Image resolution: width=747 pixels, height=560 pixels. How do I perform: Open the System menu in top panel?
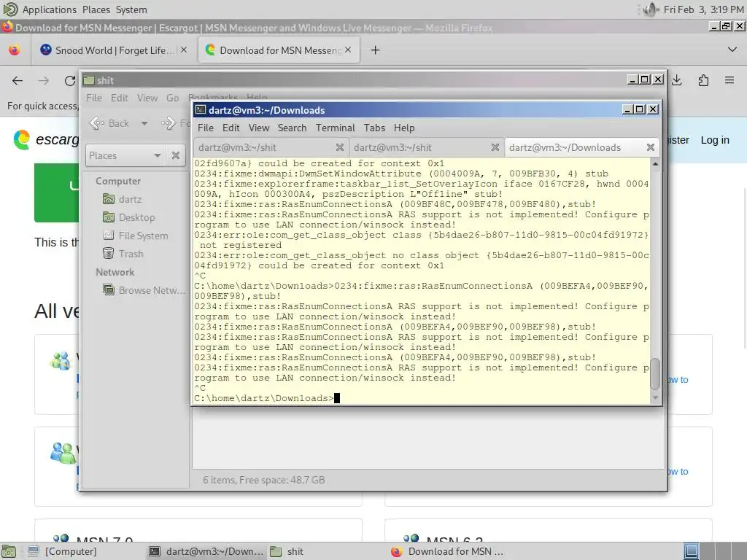pyautogui.click(x=131, y=9)
